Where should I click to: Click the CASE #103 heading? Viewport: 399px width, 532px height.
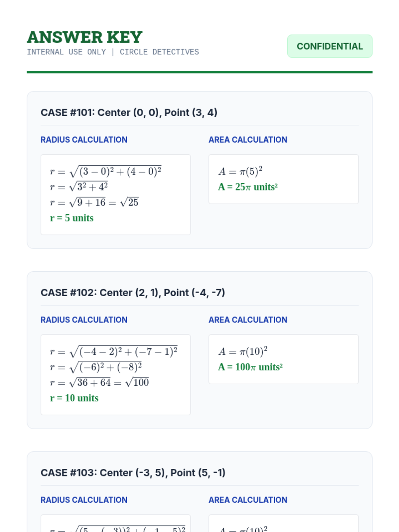click(133, 472)
